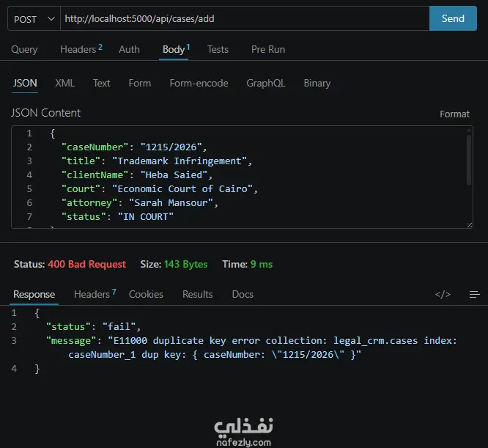The height and width of the screenshot is (448, 488).
Task: Open the POST method dropdown
Action: (x=34, y=18)
